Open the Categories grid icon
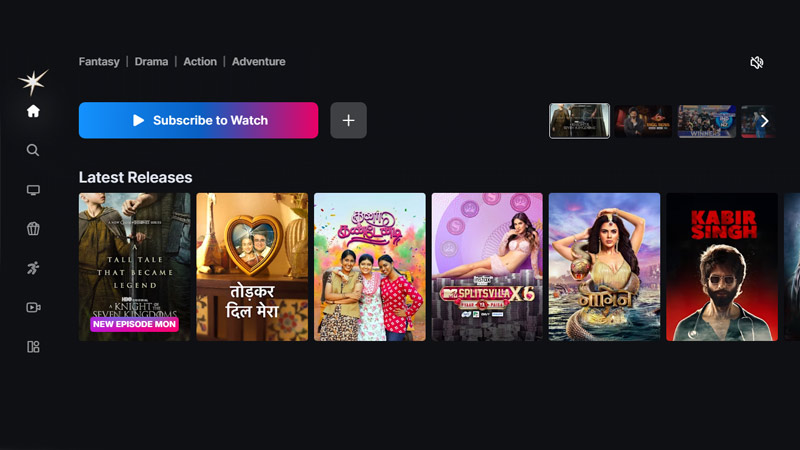 click(33, 347)
